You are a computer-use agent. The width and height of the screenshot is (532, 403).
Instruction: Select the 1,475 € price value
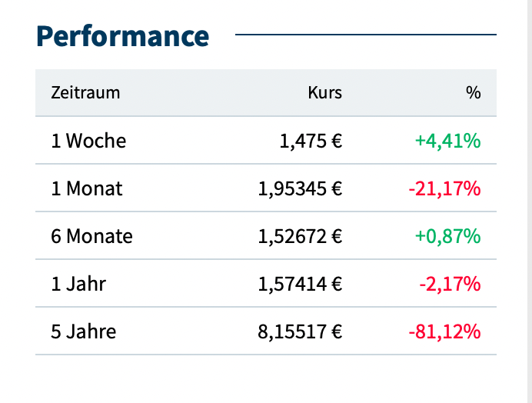[x=310, y=141]
